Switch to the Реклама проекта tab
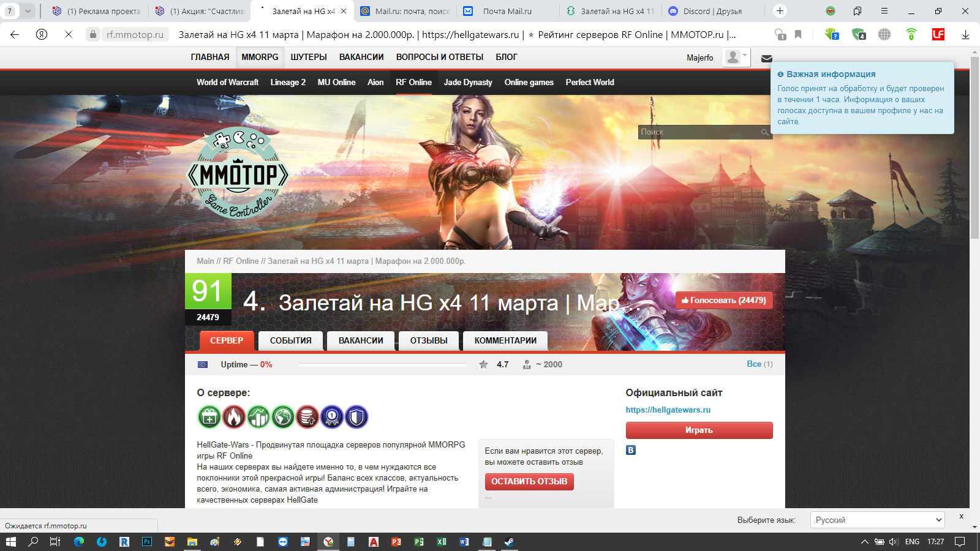Viewport: 980px width, 551px height. (97, 11)
